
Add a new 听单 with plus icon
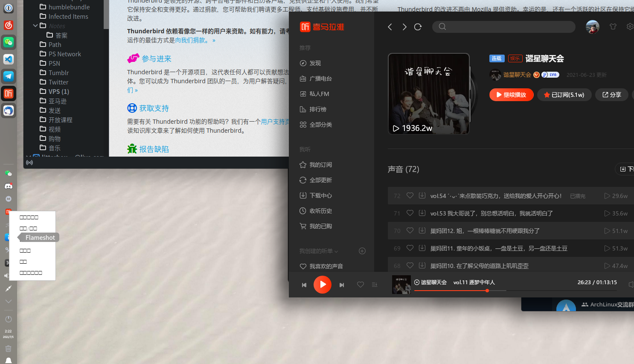click(362, 251)
